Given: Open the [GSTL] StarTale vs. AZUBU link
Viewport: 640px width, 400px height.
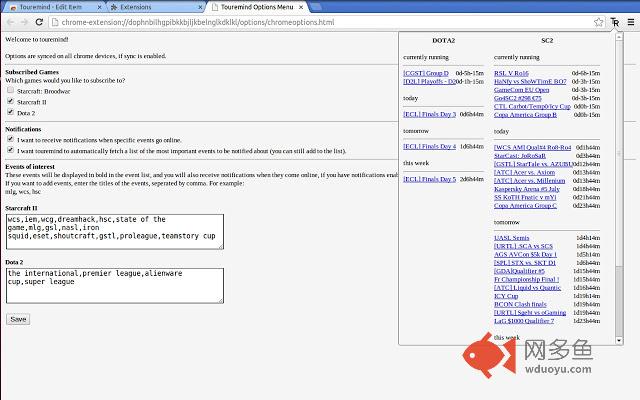Looking at the screenshot, I should 533,164.
